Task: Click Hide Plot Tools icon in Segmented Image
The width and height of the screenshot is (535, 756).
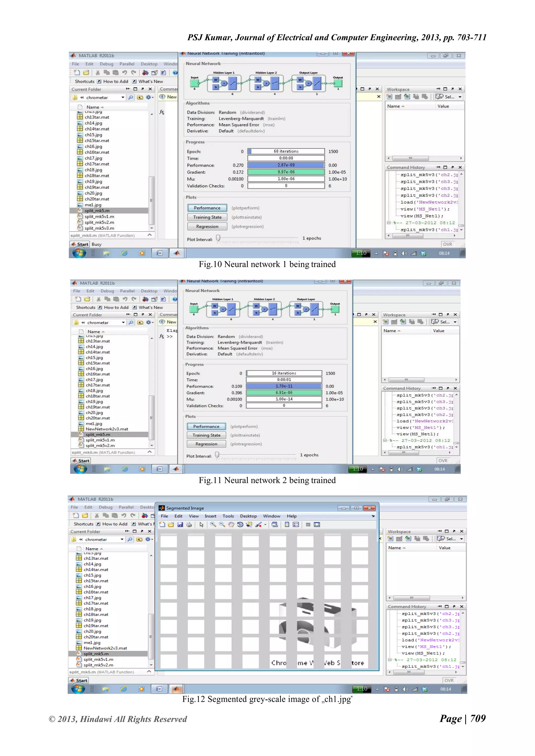Action: coord(308,524)
